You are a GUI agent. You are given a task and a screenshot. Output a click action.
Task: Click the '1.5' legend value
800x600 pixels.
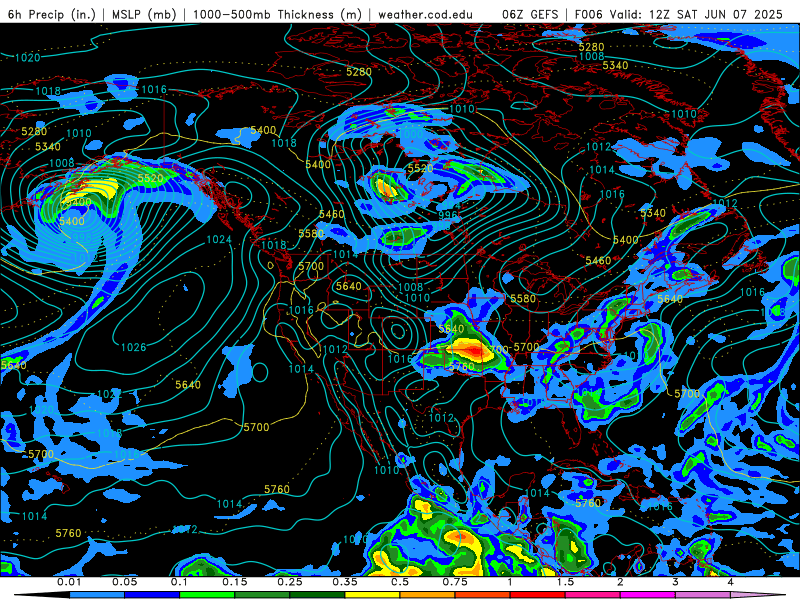coord(565,582)
